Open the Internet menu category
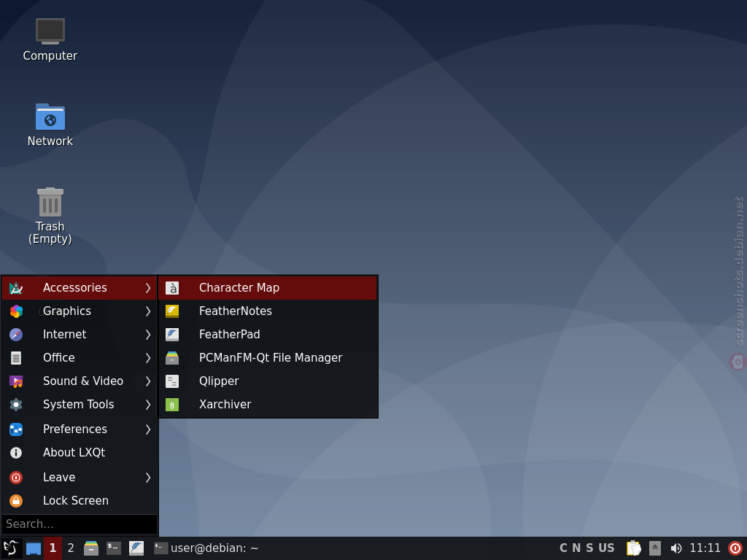Viewport: 747px width, 560px height. tap(80, 334)
